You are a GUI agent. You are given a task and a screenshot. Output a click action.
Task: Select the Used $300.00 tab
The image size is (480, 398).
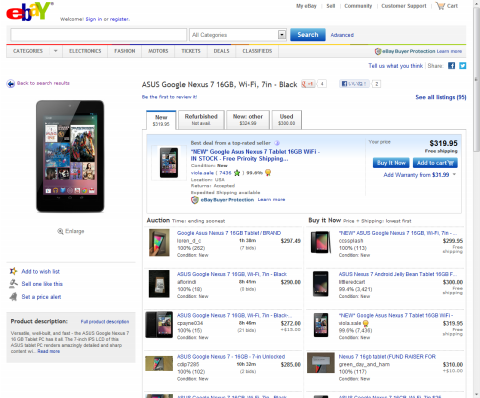tap(286, 120)
